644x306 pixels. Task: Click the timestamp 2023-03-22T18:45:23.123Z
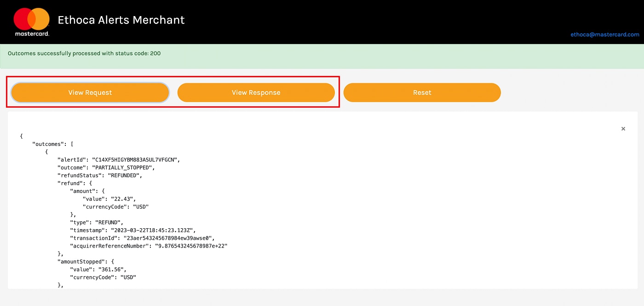(150, 230)
